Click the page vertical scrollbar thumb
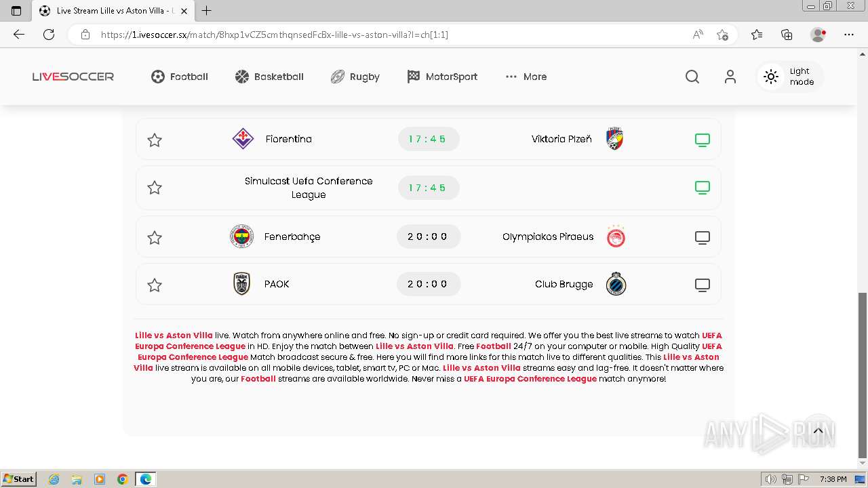 [863, 375]
